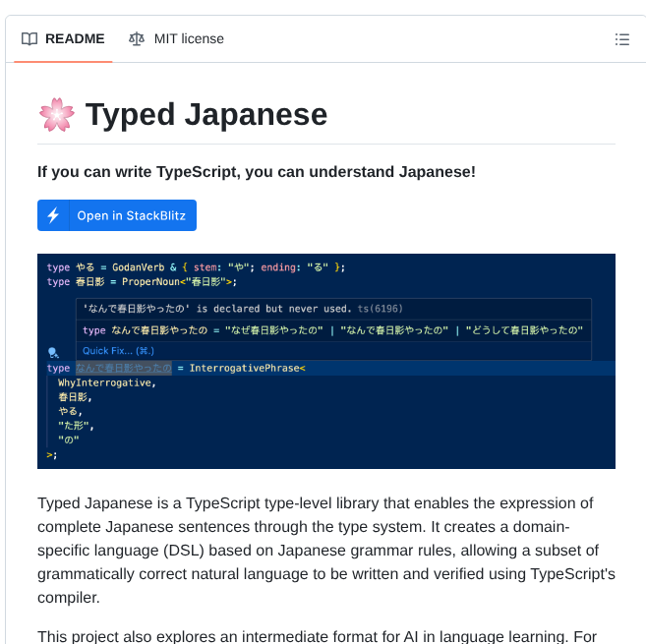Open the TypeScript code screenshot image

pyautogui.click(x=326, y=362)
